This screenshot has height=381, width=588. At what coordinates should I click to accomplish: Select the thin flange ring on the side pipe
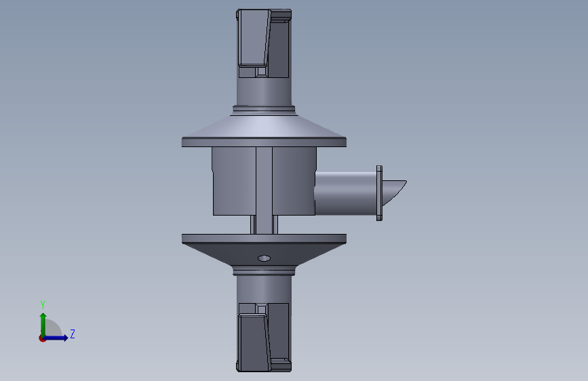point(379,193)
